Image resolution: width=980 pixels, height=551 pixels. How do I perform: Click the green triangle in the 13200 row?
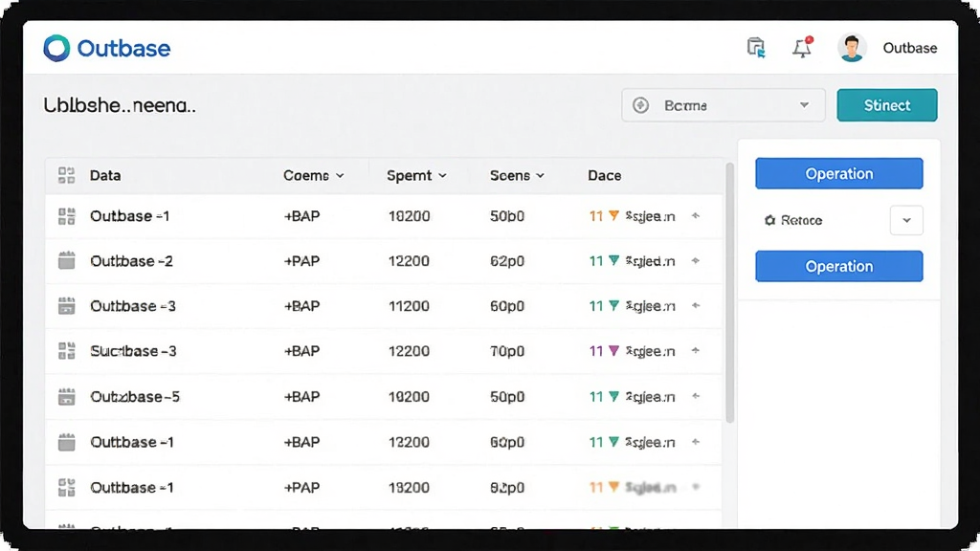[613, 442]
